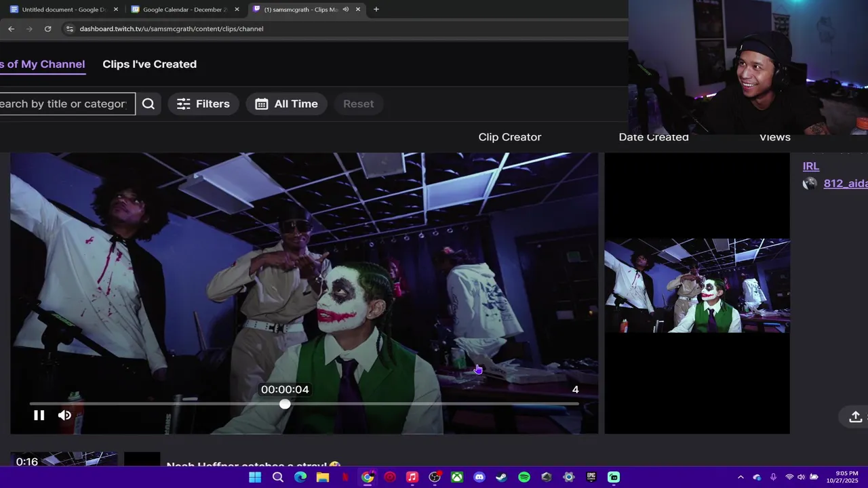868x488 pixels.
Task: Close the Untitled document tab
Action: click(x=116, y=9)
